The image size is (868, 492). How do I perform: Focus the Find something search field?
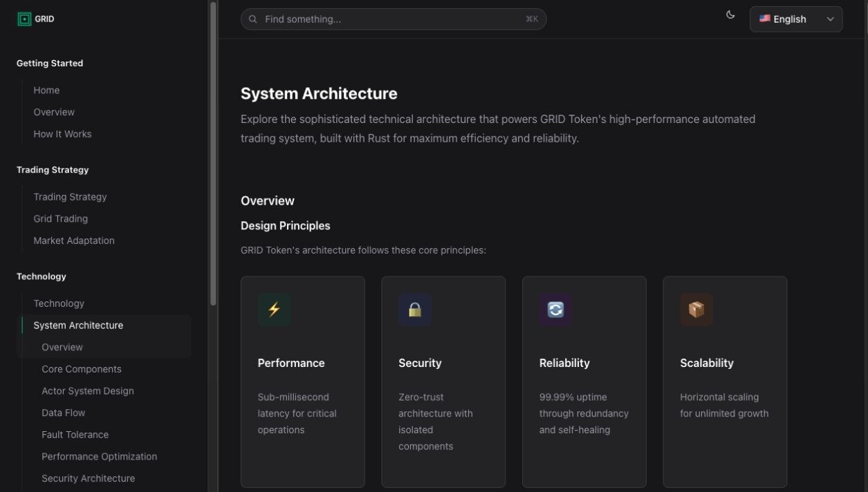pos(394,19)
